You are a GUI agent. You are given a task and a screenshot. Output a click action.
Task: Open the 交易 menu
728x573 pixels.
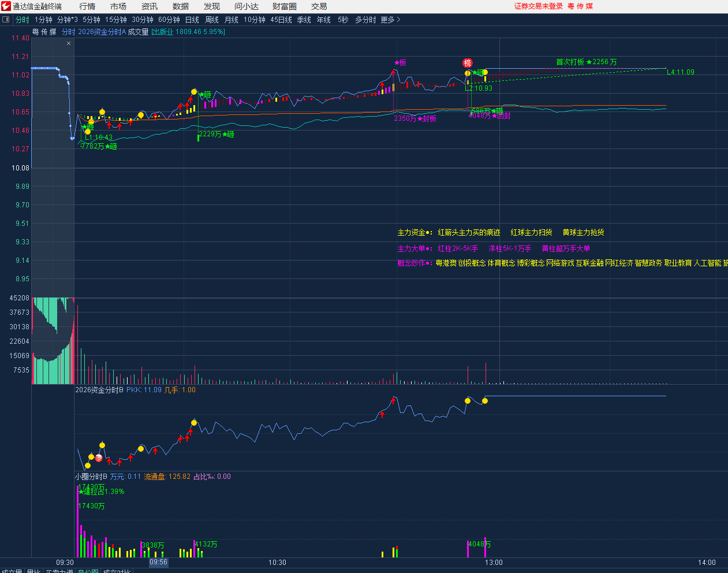click(x=319, y=6)
